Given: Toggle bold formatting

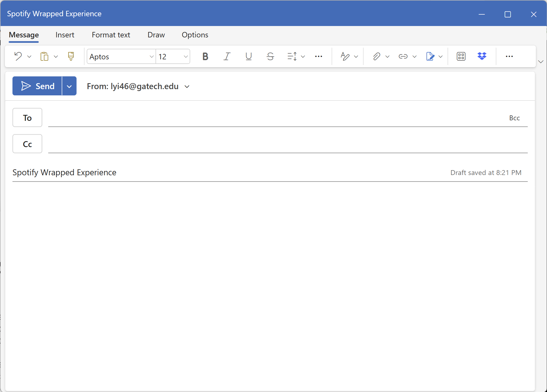Looking at the screenshot, I should [205, 56].
